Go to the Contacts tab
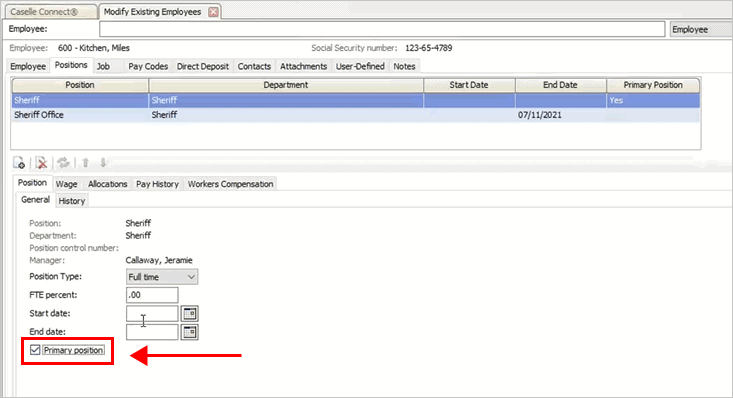 point(254,66)
